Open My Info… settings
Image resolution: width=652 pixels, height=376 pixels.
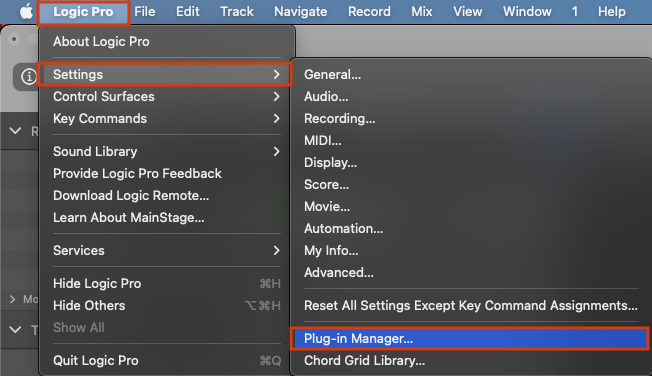[470, 250]
